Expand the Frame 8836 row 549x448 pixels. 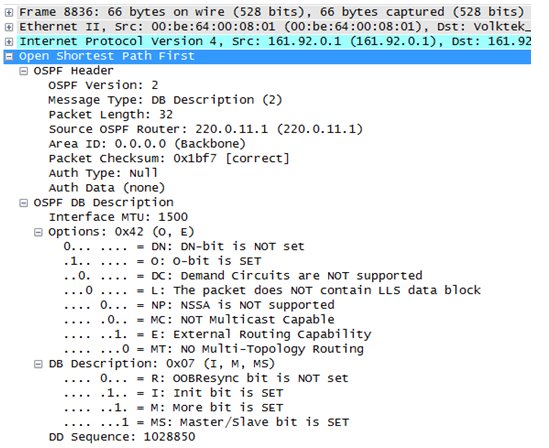(x=9, y=13)
